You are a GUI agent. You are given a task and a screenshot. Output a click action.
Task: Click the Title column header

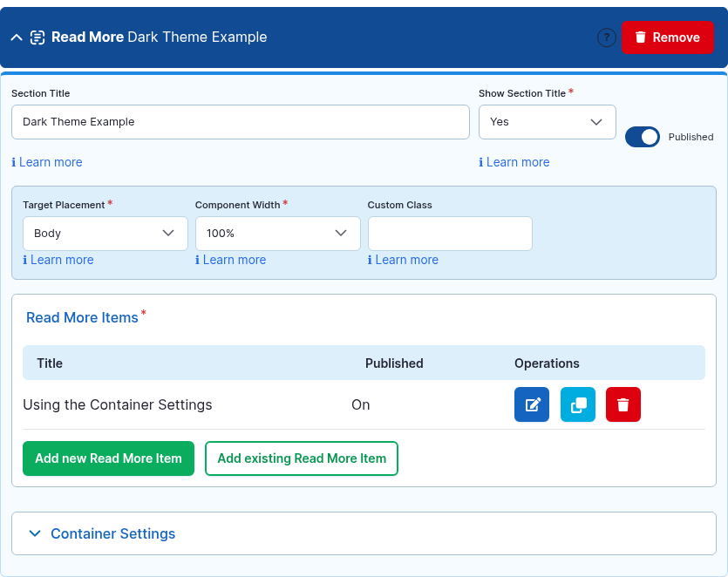(x=50, y=363)
